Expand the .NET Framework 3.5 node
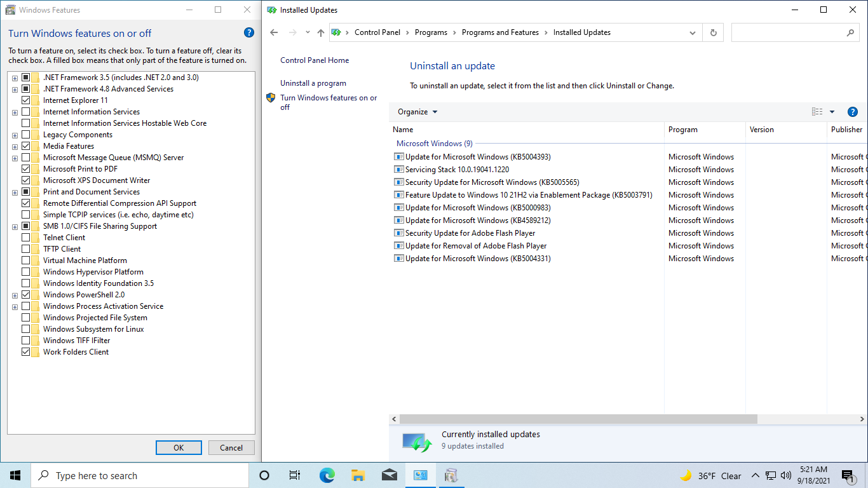The height and width of the screenshot is (488, 868). (x=15, y=78)
